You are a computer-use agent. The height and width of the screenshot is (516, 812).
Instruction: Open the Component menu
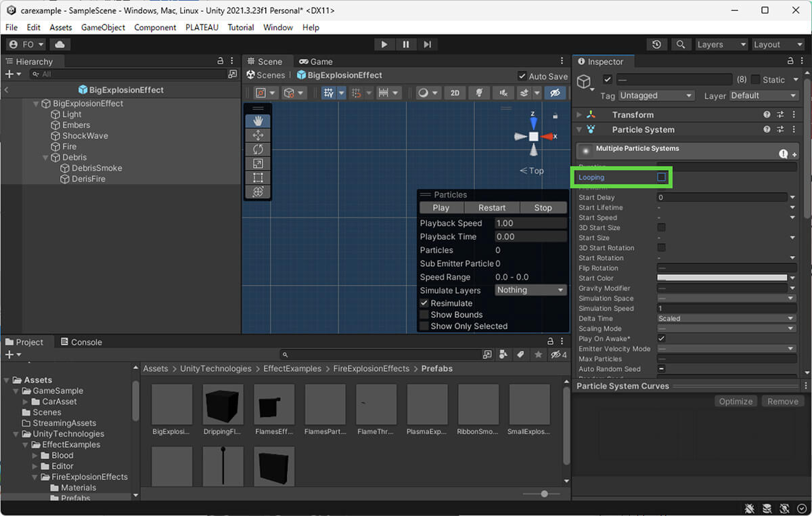(x=155, y=28)
